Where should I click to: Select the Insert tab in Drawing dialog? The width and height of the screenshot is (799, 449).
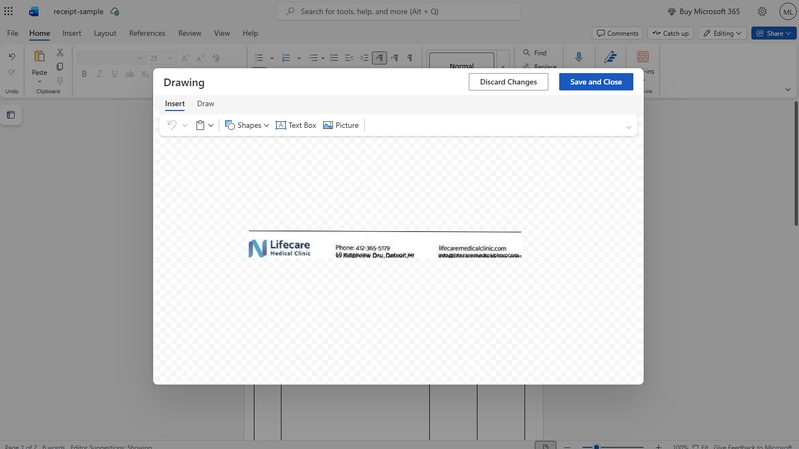[175, 103]
